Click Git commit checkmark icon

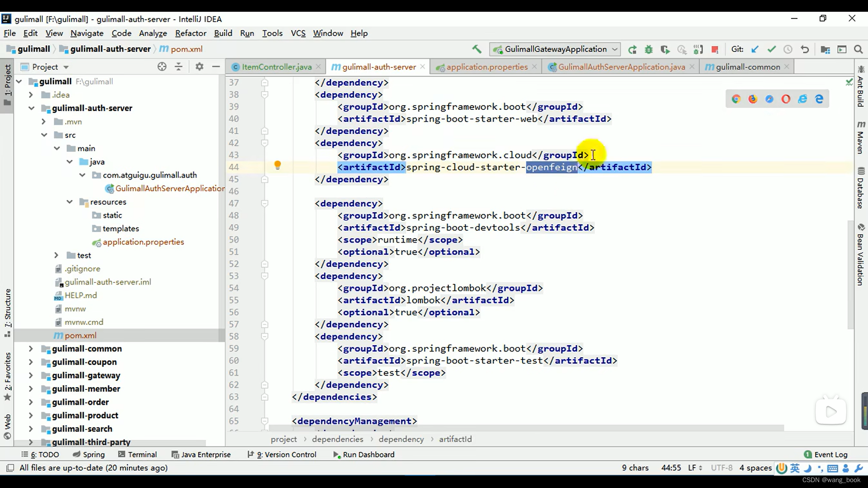click(x=771, y=49)
